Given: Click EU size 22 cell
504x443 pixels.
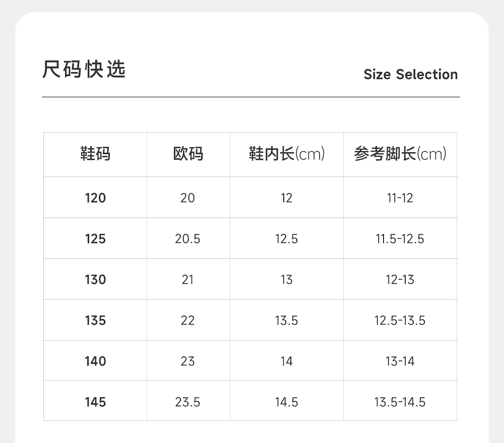Looking at the screenshot, I should 187,321.
